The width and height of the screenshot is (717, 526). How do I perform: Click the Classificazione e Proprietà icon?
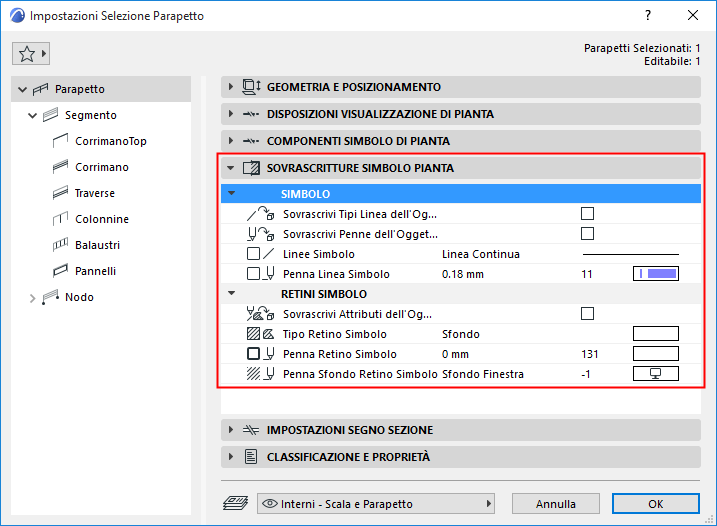point(251,457)
